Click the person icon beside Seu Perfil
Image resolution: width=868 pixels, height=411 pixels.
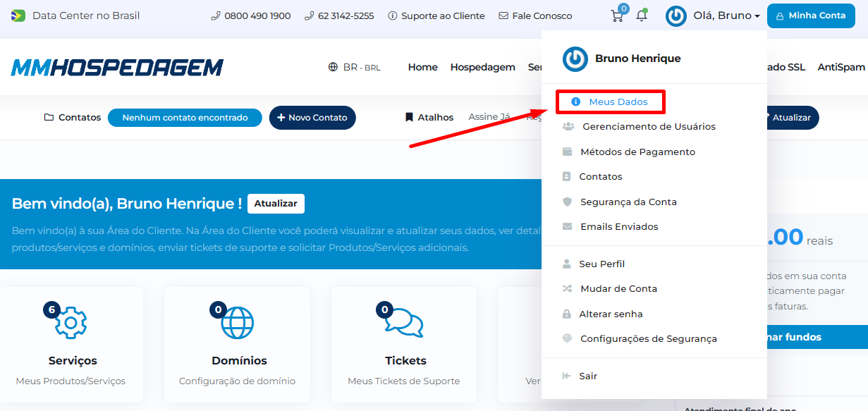[x=567, y=264]
